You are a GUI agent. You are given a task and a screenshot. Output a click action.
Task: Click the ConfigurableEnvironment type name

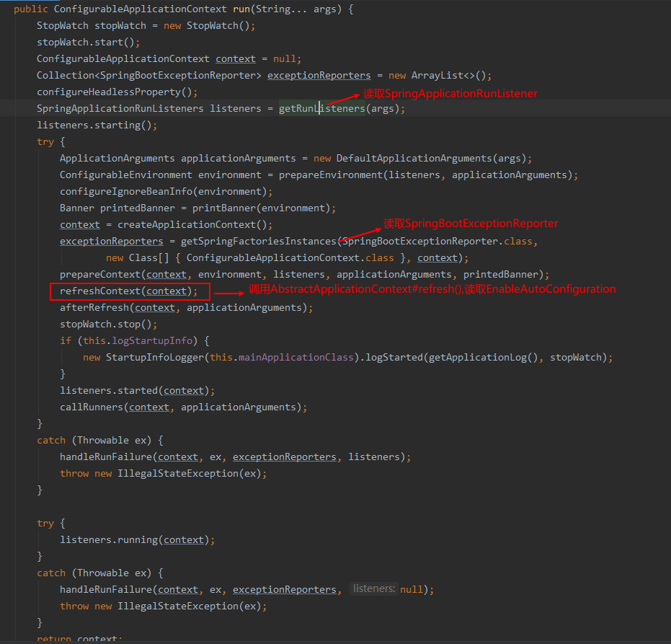[x=126, y=175]
